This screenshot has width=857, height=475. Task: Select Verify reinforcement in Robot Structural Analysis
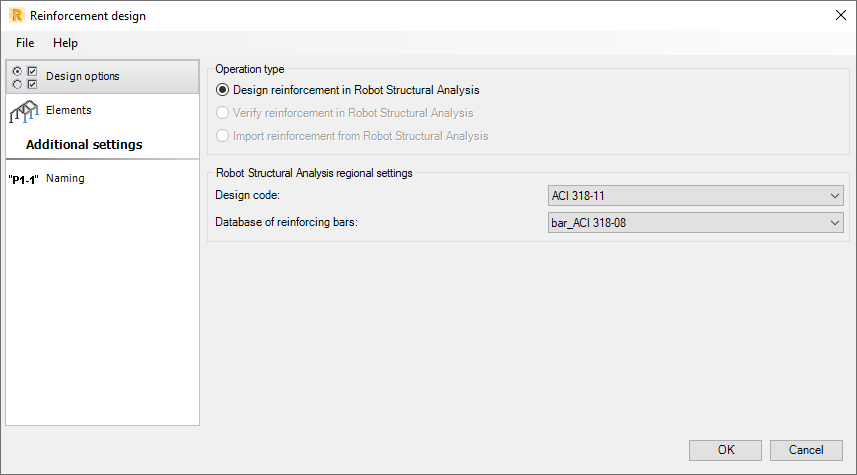(x=223, y=113)
